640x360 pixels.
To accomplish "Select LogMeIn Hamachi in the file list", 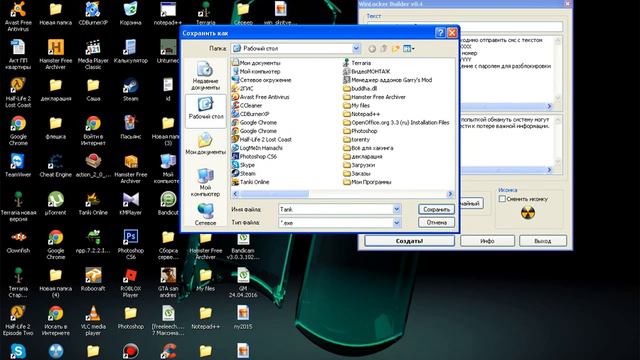I will pos(257,148).
